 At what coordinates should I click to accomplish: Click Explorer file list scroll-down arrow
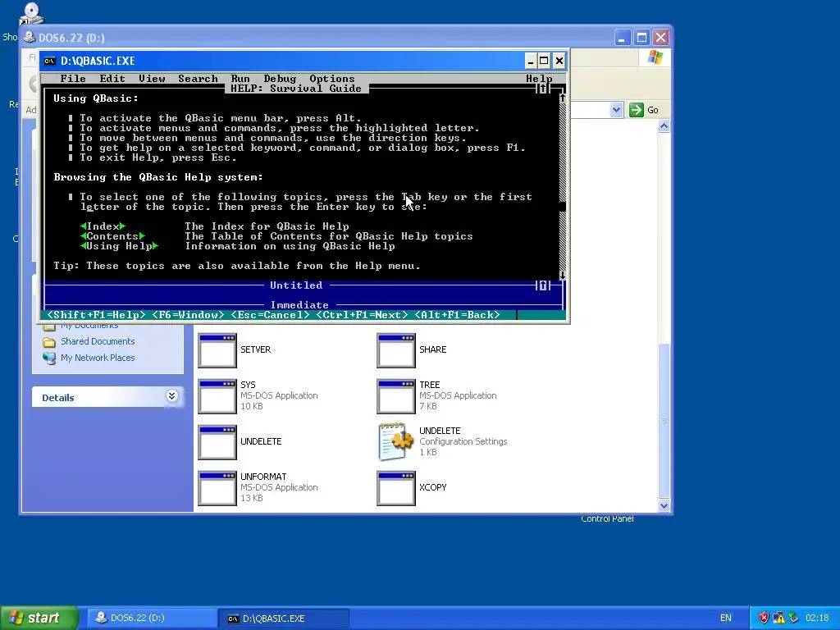click(664, 505)
